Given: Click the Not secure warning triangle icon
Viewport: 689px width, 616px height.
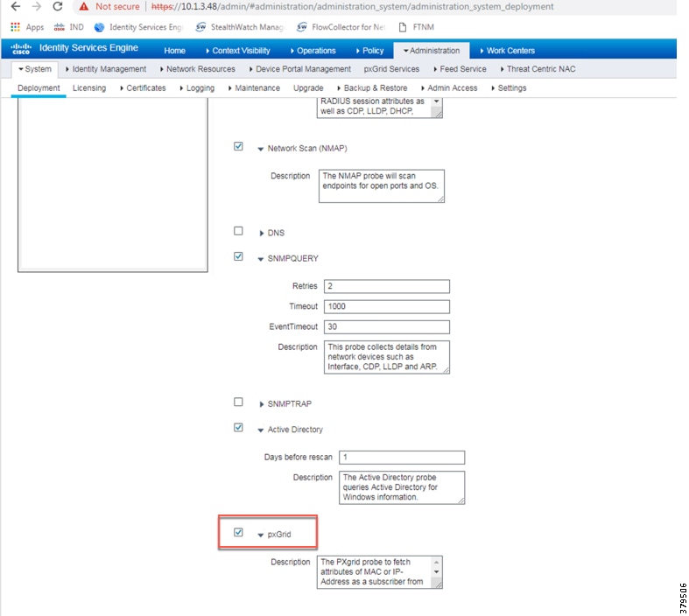Looking at the screenshot, I should [x=83, y=7].
